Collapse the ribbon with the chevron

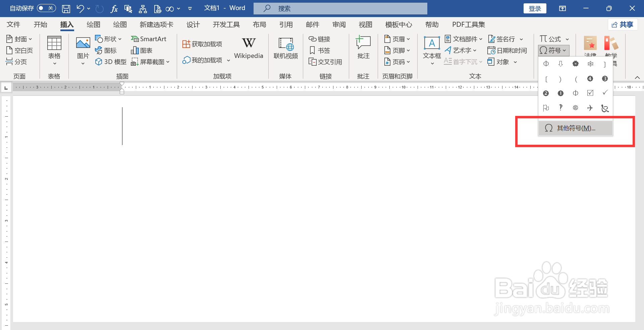(x=637, y=77)
